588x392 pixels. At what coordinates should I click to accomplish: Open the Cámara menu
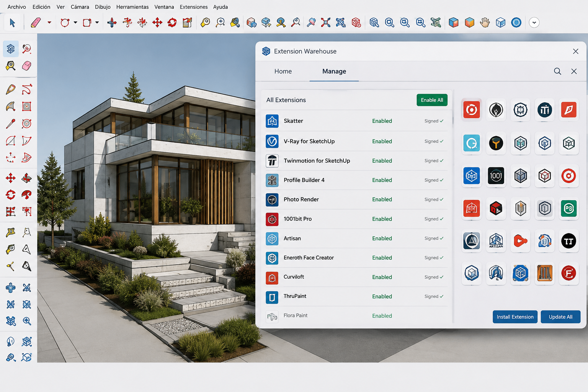pyautogui.click(x=80, y=7)
